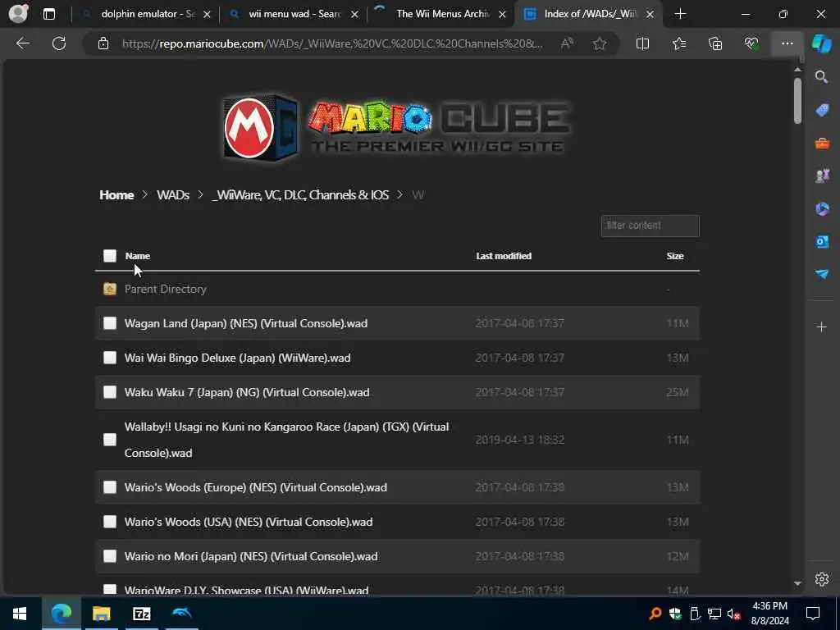
Task: Add this page to favorites star
Action: pyautogui.click(x=600, y=43)
